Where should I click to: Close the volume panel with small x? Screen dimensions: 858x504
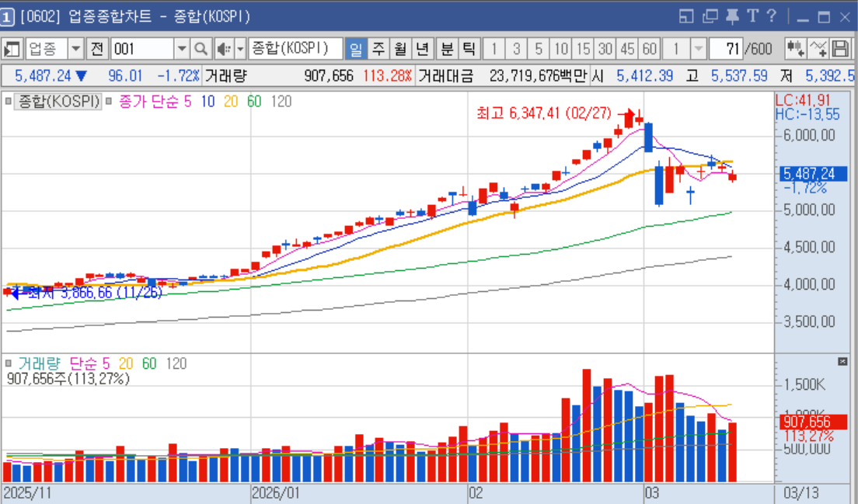842,362
